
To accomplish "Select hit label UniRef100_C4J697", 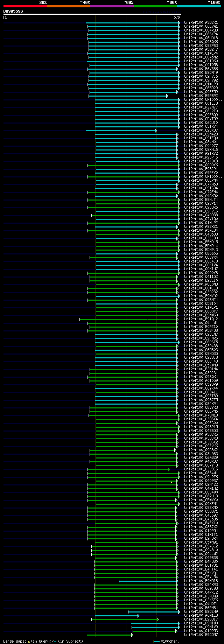I will coord(201,515).
